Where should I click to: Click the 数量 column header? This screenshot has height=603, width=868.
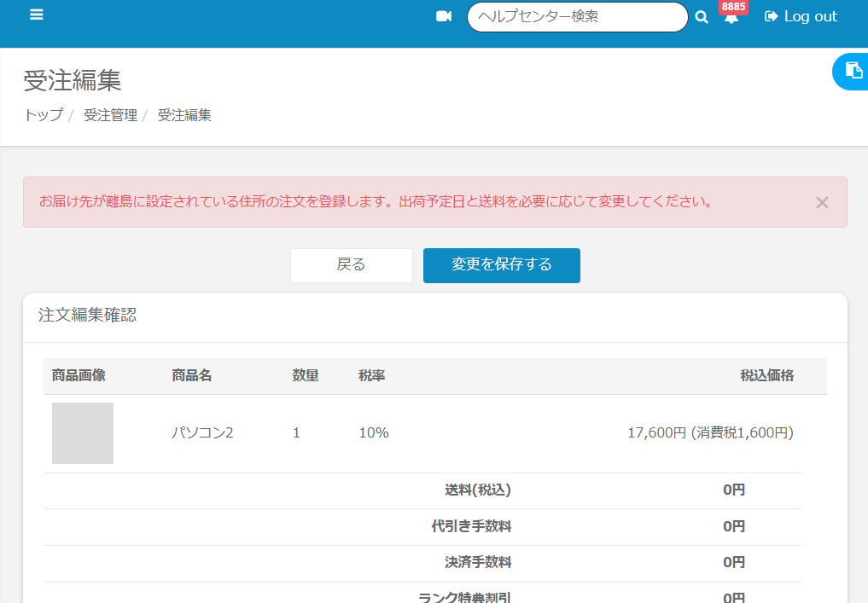pos(305,376)
